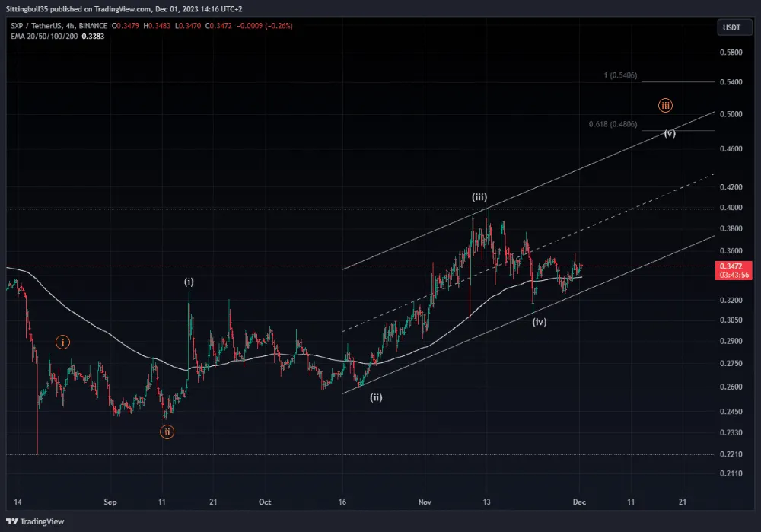Click the EMA value 0.3383
Viewport: 761px width, 532px height.
(93, 37)
